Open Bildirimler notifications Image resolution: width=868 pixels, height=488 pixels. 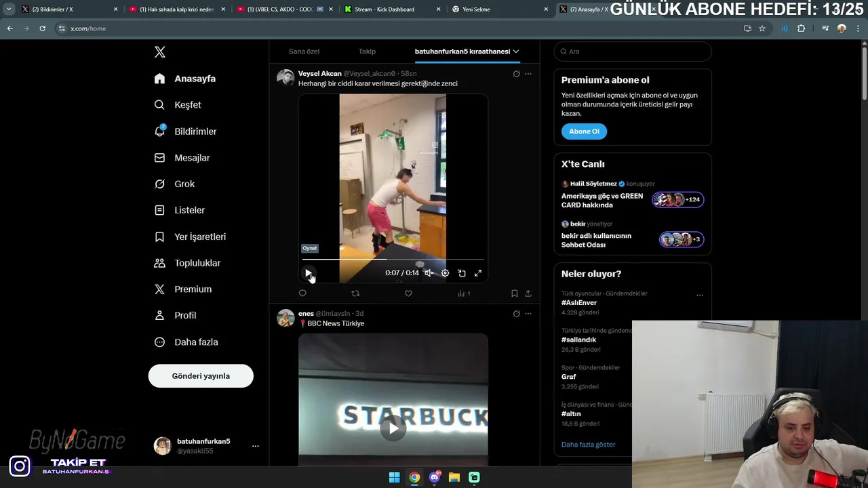pyautogui.click(x=186, y=131)
